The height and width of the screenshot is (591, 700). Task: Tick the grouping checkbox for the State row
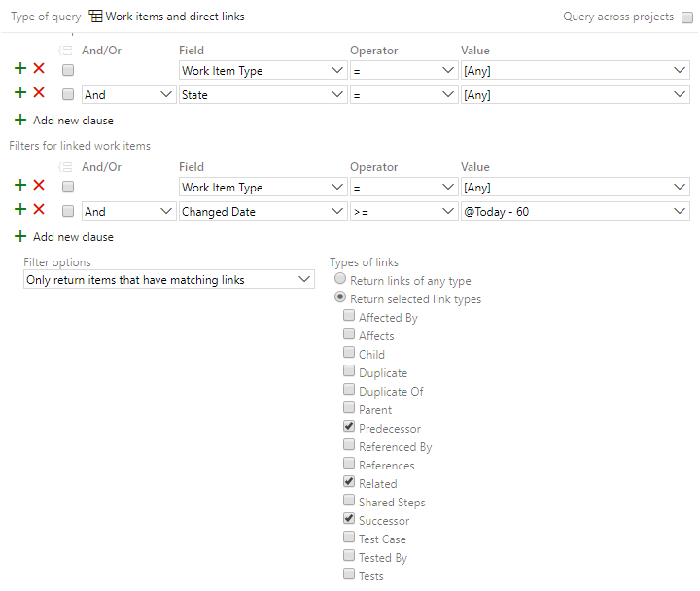[68, 94]
